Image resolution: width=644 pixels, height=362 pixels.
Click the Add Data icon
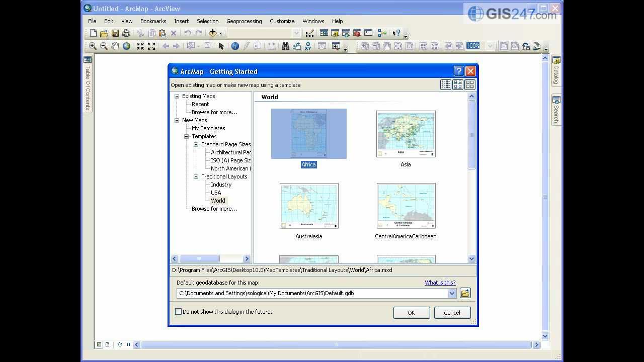212,33
